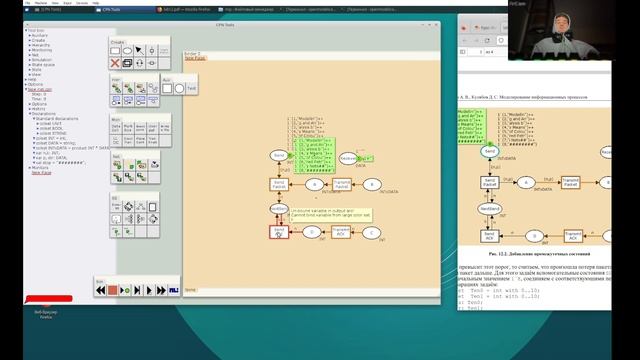Image resolution: width=640 pixels, height=360 pixels.
Task: Click the play-with-green-marker step button
Action: (125, 290)
